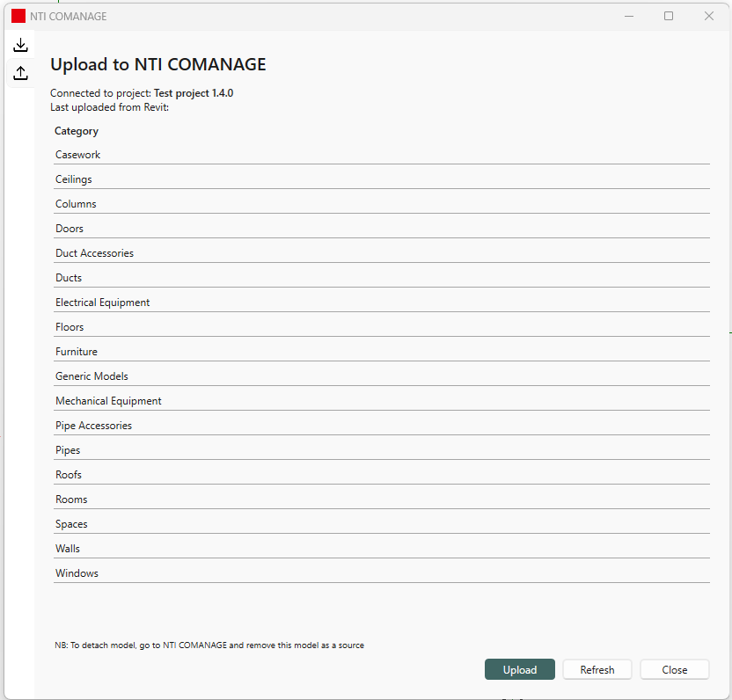Minimize the NTI COMANAGE window
This screenshot has height=700, width=732.
point(629,17)
